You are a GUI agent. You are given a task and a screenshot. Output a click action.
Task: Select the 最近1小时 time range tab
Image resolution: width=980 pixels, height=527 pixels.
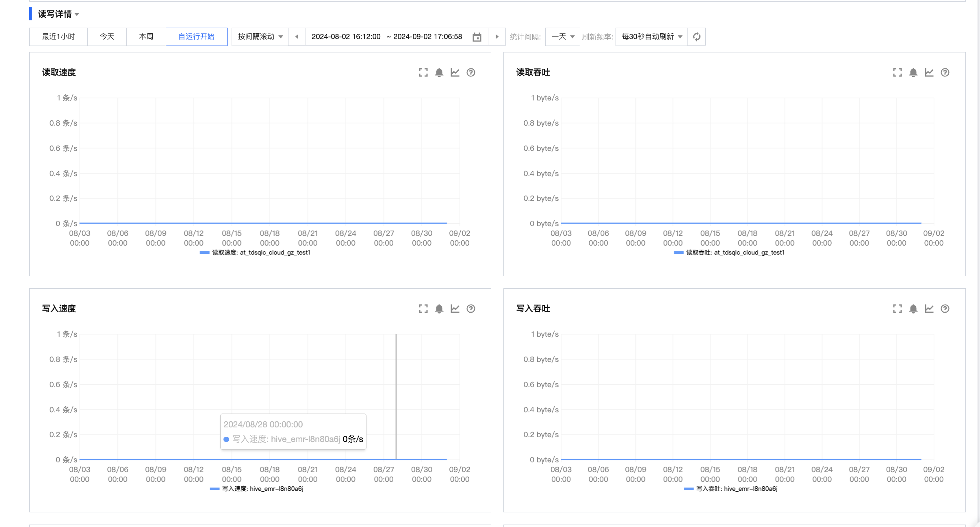tap(59, 37)
